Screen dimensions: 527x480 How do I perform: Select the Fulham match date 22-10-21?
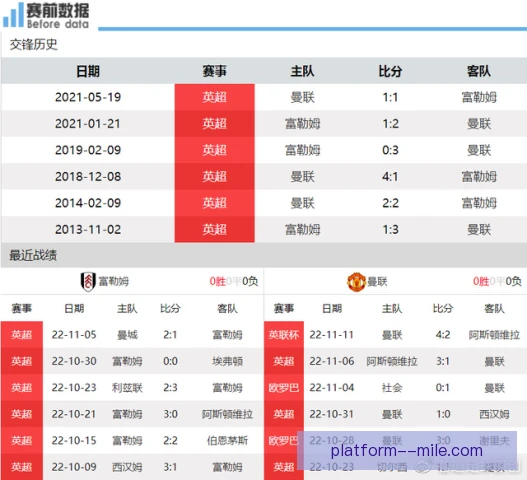click(74, 414)
